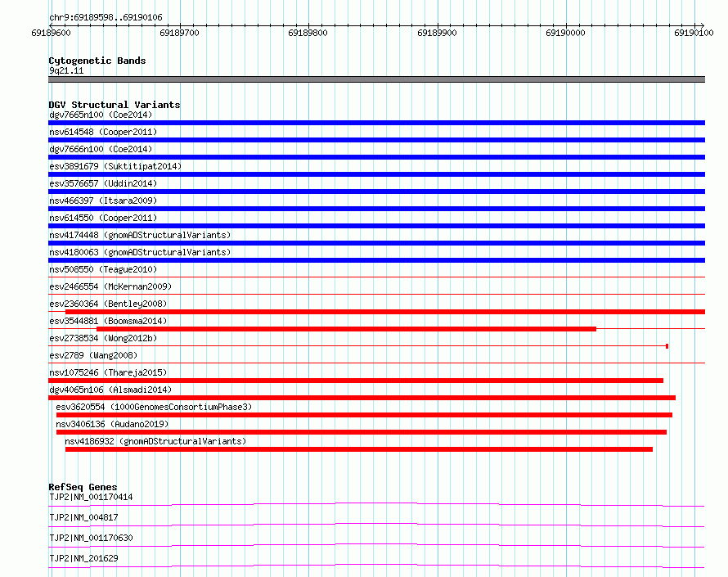The width and height of the screenshot is (728, 577).
Task: Click red bar under nsv1075246 (Thareja2015)
Action: [356, 381]
